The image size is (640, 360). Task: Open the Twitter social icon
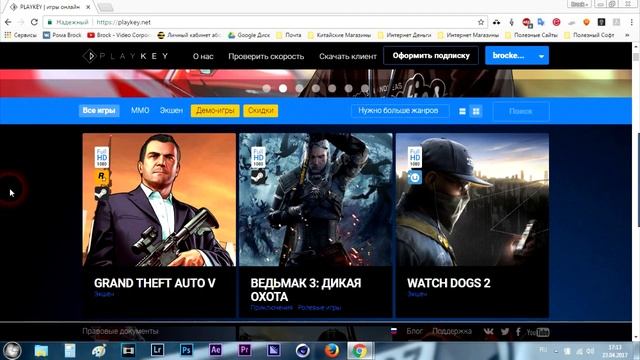click(505, 331)
